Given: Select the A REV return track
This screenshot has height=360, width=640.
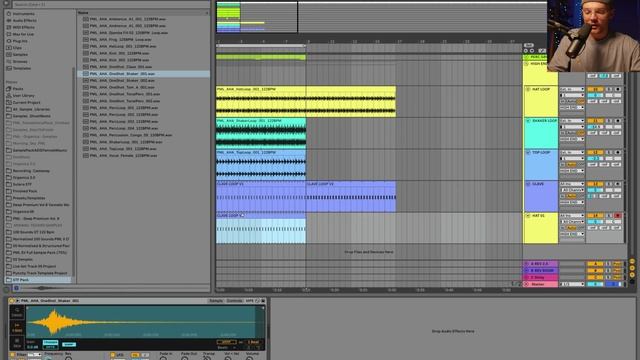Looking at the screenshot, I should [x=540, y=264].
